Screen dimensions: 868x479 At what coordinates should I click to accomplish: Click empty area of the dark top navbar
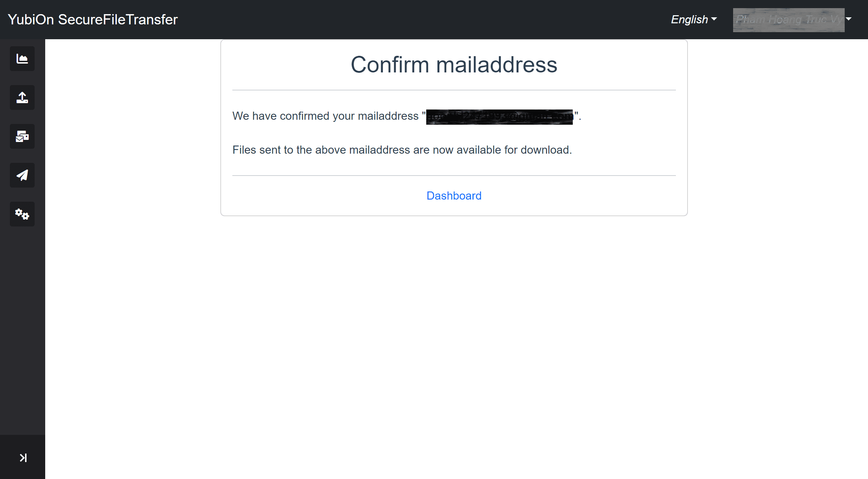(424, 19)
